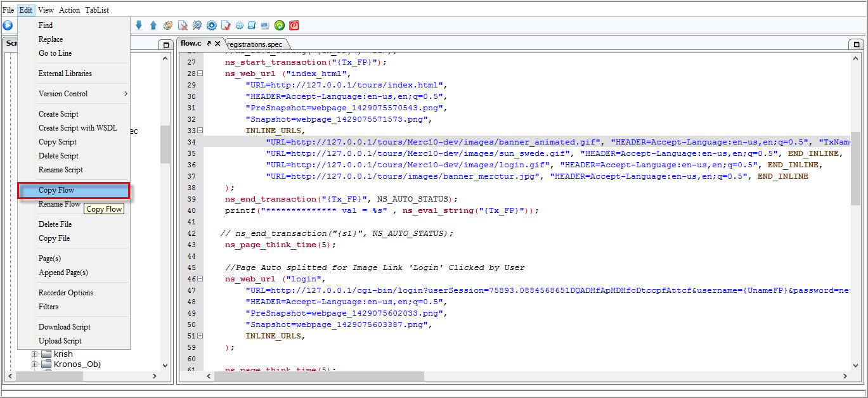The width and height of the screenshot is (868, 398).
Task: Collapse the ns_web_url block at line 28
Action: 200,74
